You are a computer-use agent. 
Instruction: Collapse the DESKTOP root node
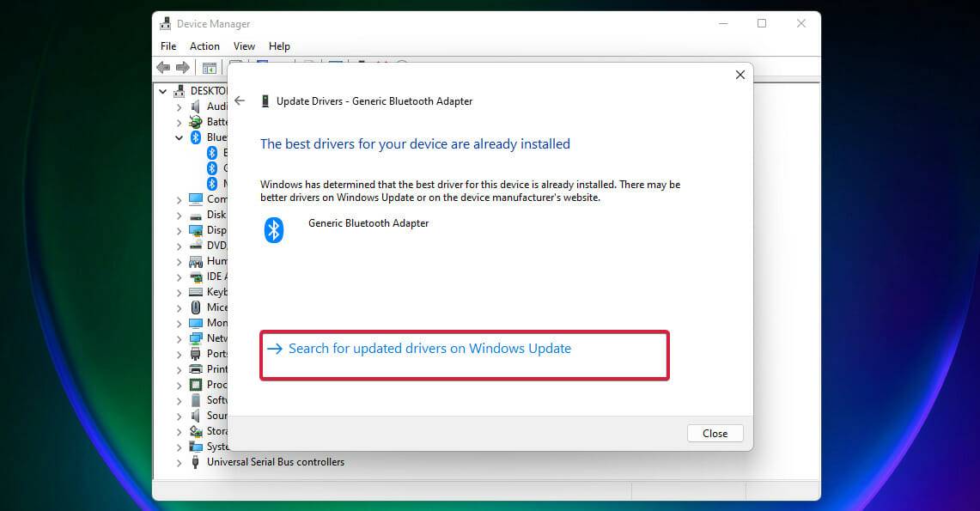[x=162, y=90]
